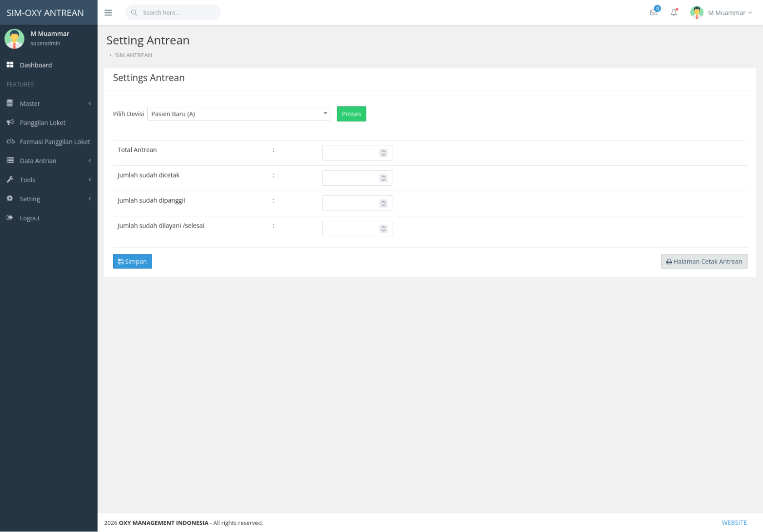Screen dimensions: 763x532
Task: Open Panggilan Loket menu item
Action: coord(49,123)
